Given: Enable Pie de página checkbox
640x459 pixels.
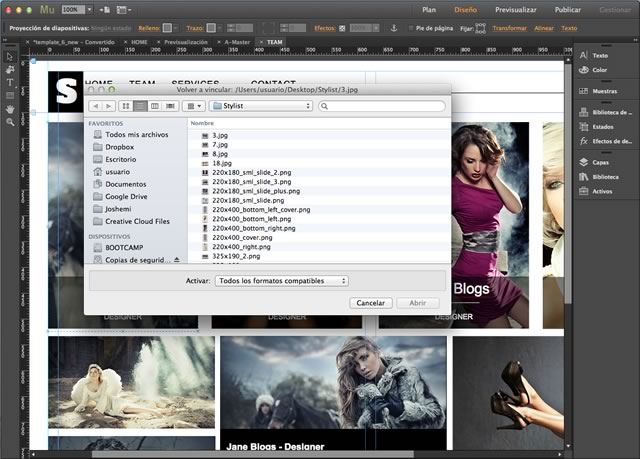Looking at the screenshot, I should [411, 28].
